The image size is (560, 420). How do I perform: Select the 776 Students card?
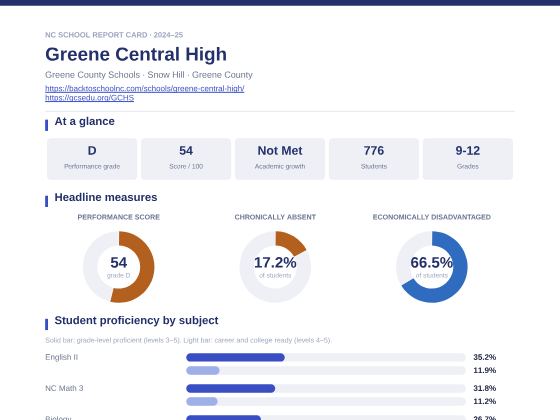tap(374, 159)
